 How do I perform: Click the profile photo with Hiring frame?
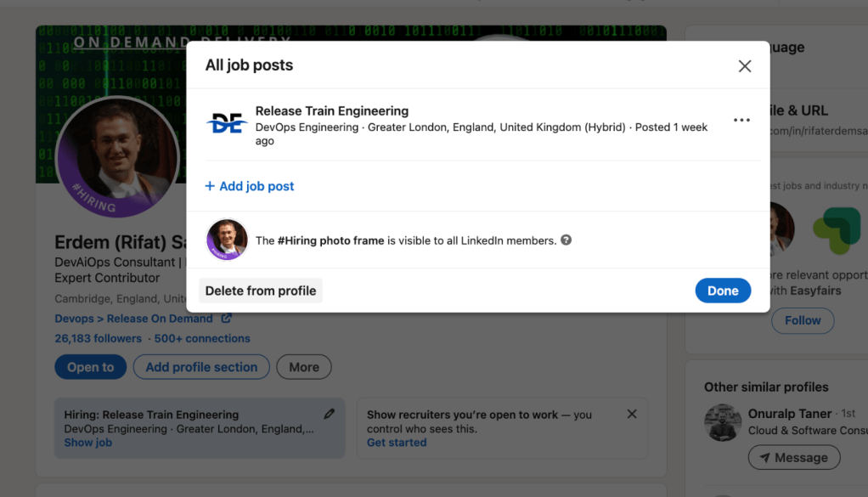[117, 157]
